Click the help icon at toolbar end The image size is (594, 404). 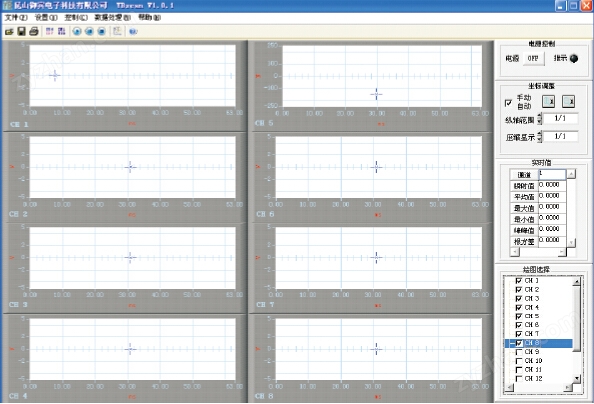coord(133,31)
